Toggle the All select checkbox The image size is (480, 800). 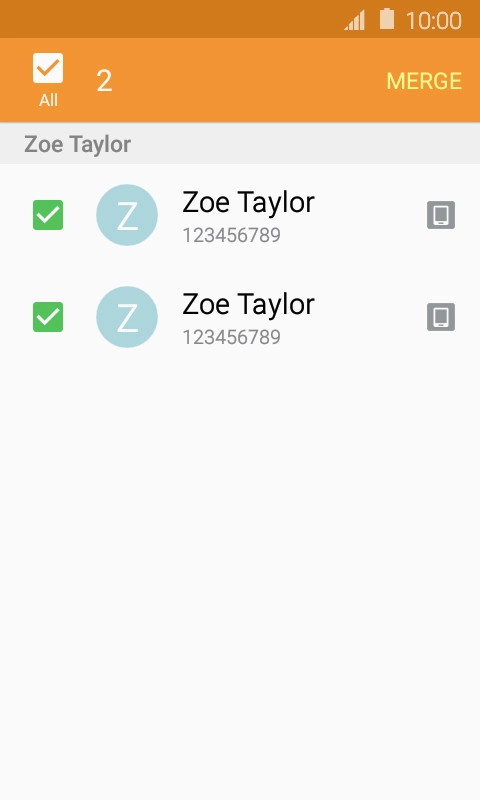(x=48, y=68)
